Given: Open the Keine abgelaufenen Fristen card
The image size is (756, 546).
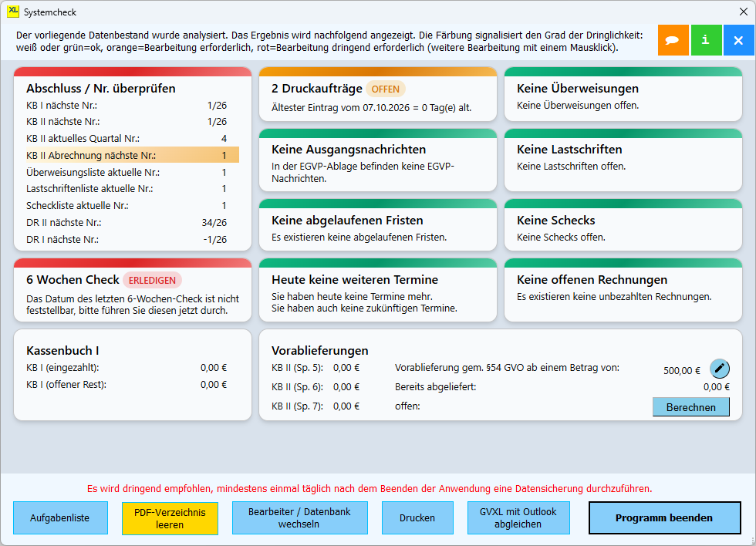Looking at the screenshot, I should [378, 225].
